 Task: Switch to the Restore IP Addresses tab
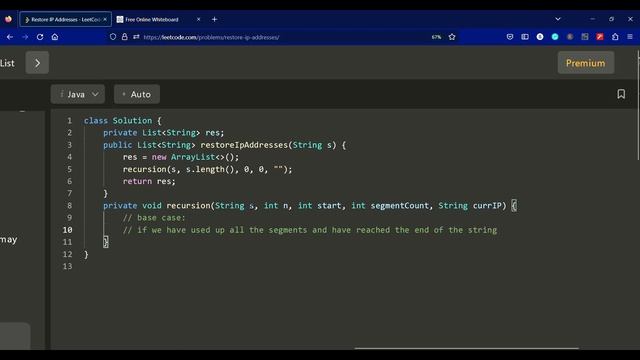(65, 19)
